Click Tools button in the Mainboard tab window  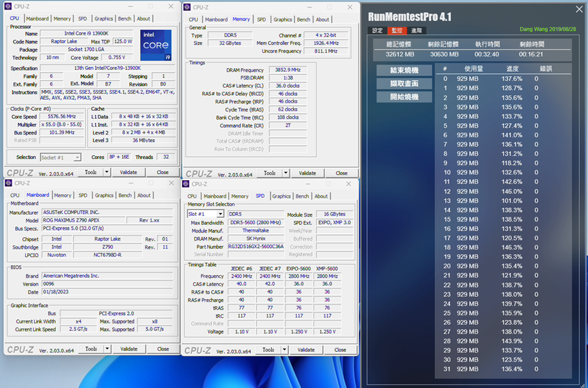point(91,349)
